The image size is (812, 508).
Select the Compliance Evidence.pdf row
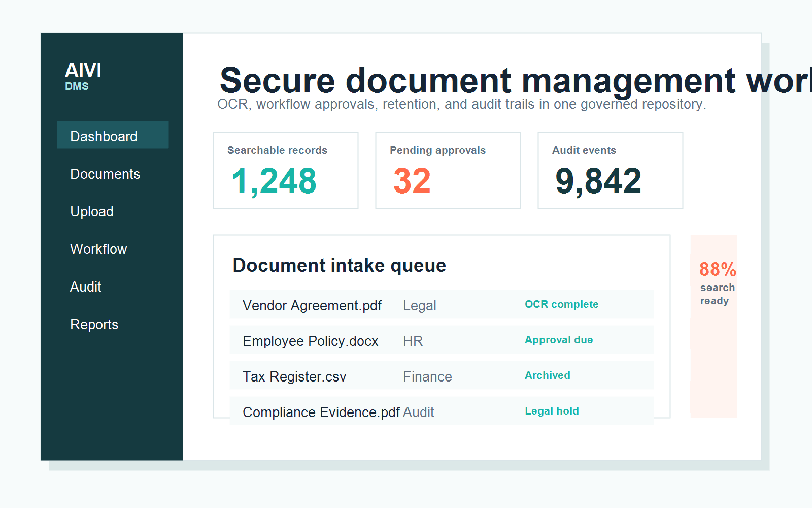[x=442, y=411]
